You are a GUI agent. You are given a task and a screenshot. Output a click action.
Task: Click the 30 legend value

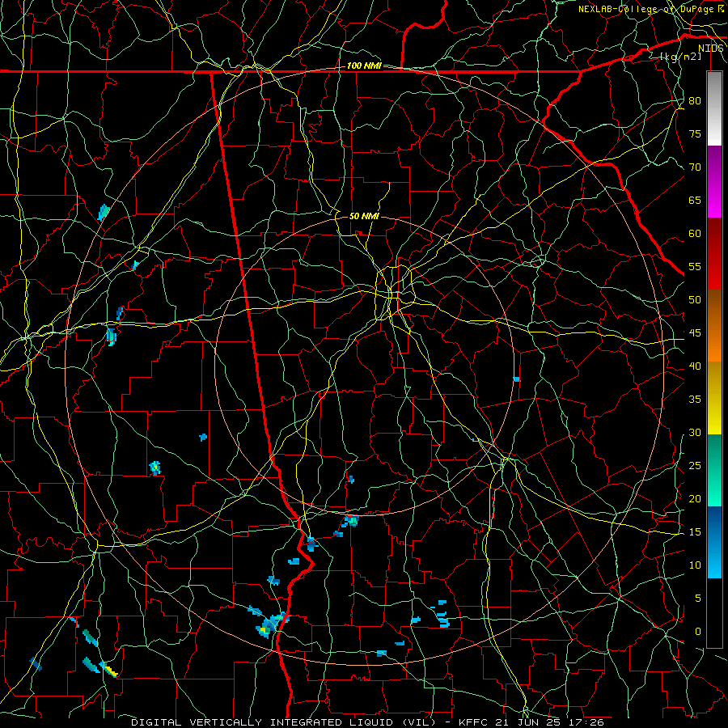695,433
